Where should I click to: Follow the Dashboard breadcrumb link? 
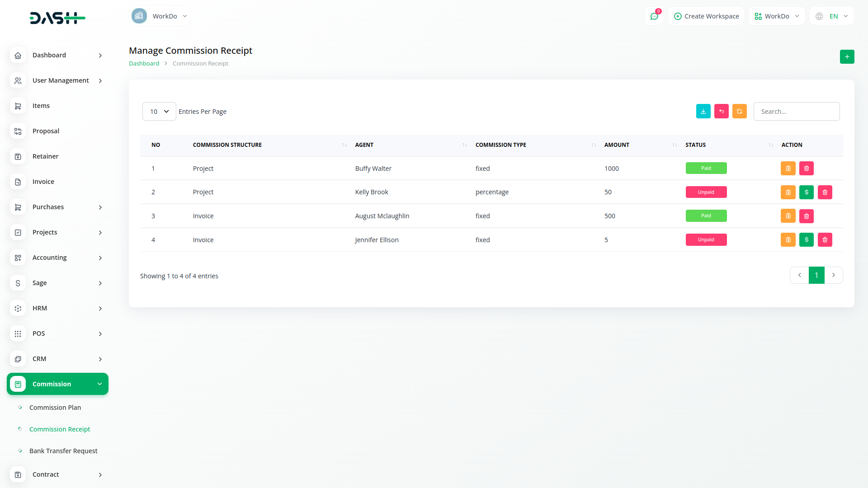click(144, 64)
